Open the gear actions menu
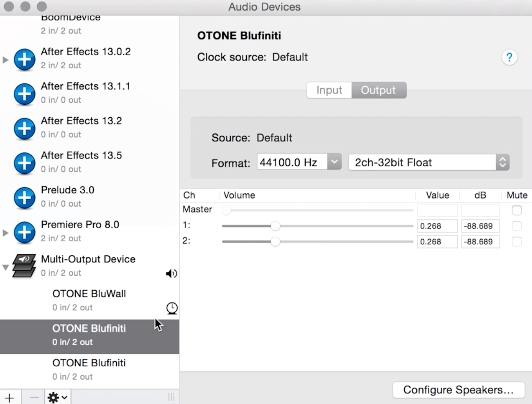This screenshot has height=404, width=532. 58,397
